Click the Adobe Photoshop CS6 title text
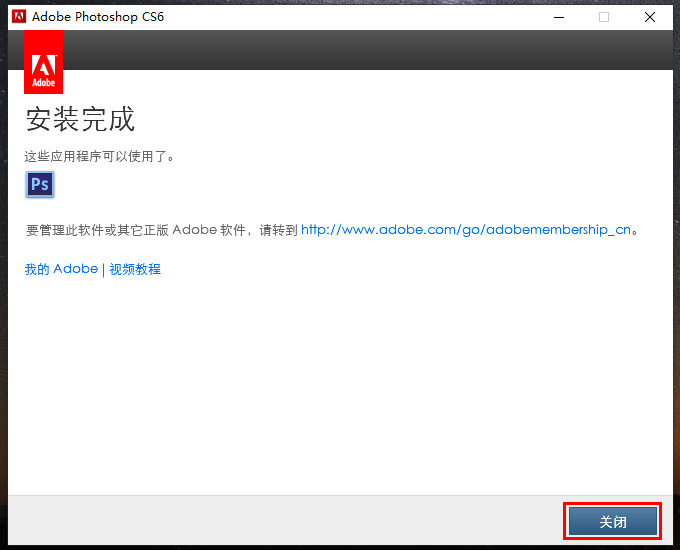 (x=98, y=16)
